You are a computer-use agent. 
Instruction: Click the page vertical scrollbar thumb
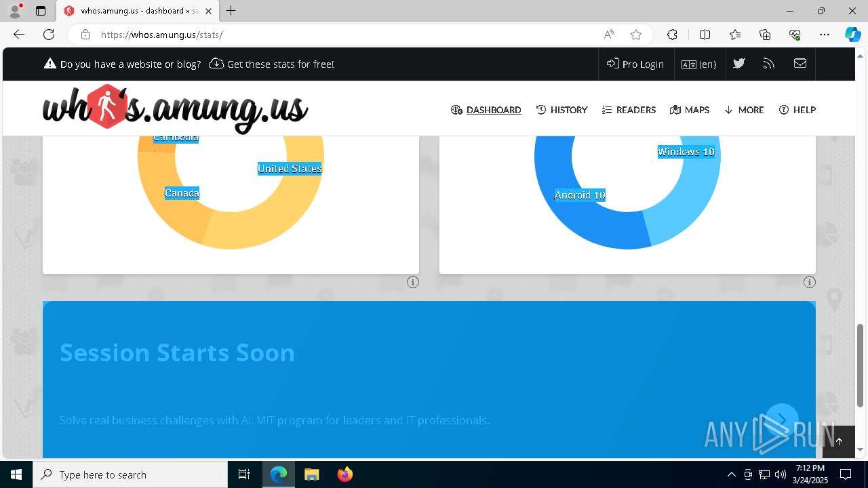pyautogui.click(x=861, y=365)
